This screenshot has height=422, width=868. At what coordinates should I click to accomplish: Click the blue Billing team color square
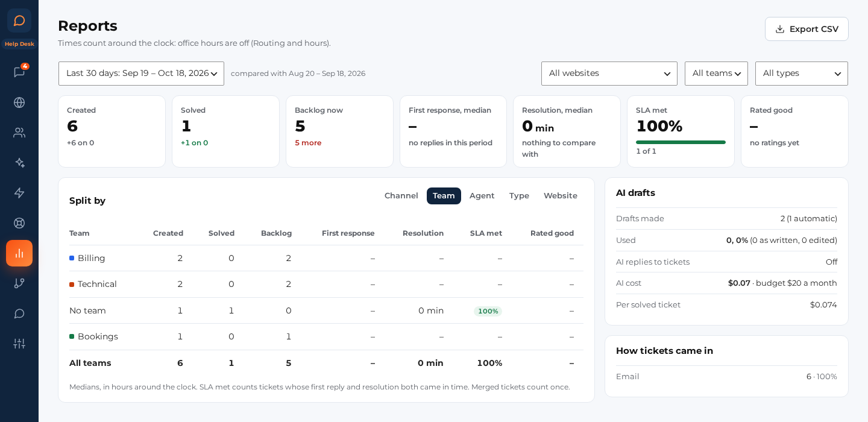tap(72, 258)
